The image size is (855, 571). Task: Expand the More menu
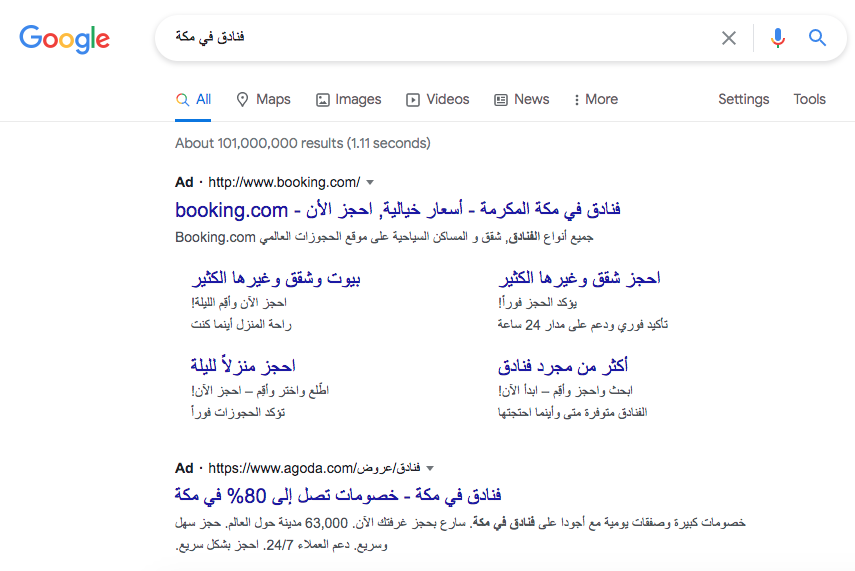click(x=595, y=99)
